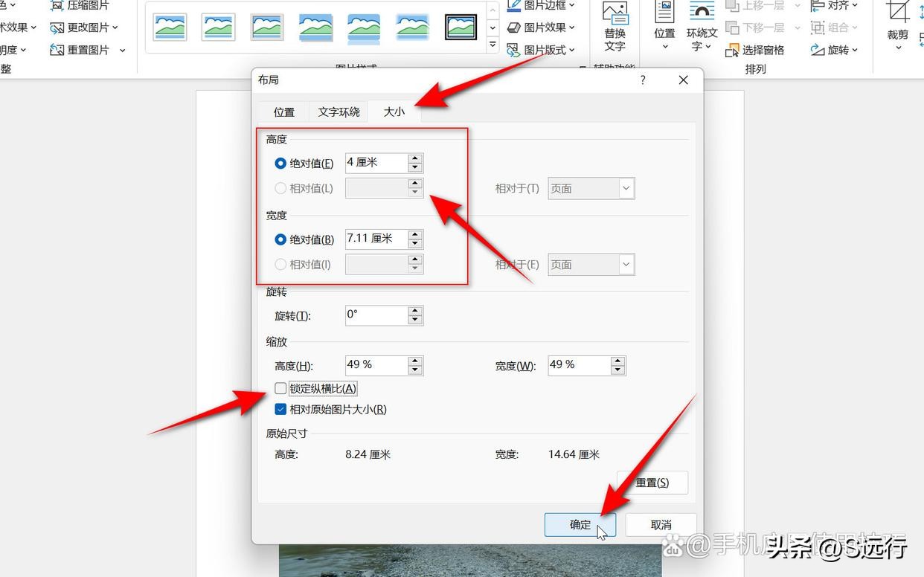
Task: Increase scale width with up spinner
Action: (x=617, y=361)
